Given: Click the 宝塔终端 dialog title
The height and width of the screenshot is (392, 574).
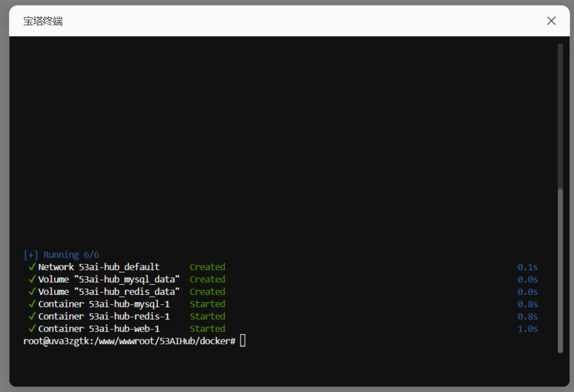Looking at the screenshot, I should 43,21.
